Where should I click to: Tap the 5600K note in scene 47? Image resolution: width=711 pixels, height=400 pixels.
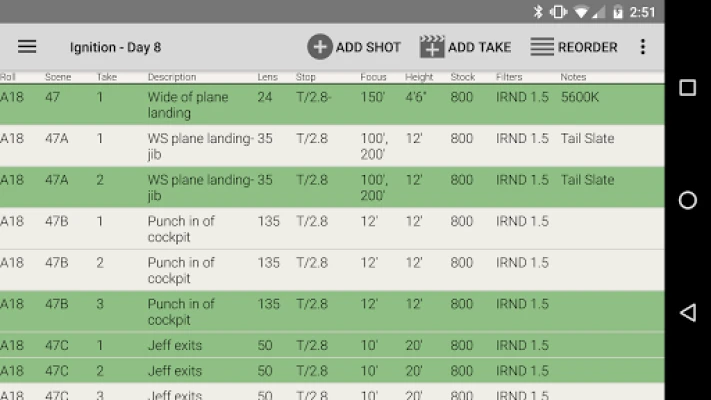click(579, 98)
